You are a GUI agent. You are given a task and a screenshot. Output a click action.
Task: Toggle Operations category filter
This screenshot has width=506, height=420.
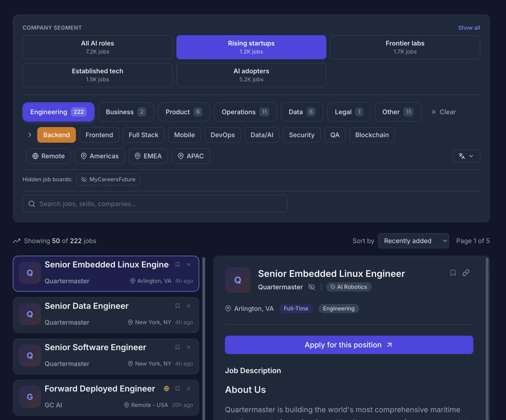(245, 112)
